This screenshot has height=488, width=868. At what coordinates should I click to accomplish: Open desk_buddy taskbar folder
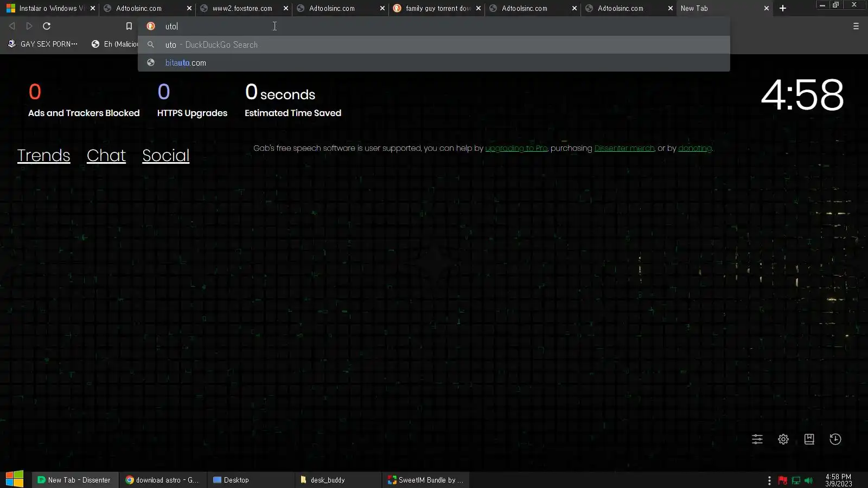(339, 480)
